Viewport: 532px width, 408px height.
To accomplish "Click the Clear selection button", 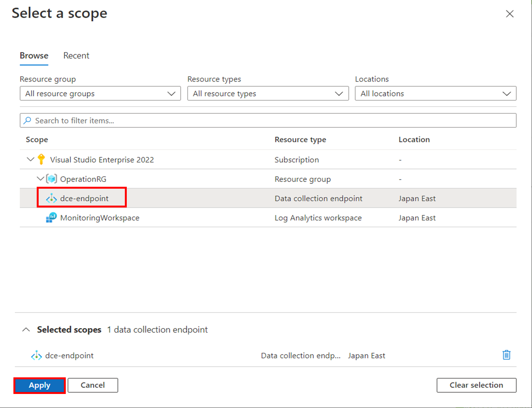I will 476,385.
